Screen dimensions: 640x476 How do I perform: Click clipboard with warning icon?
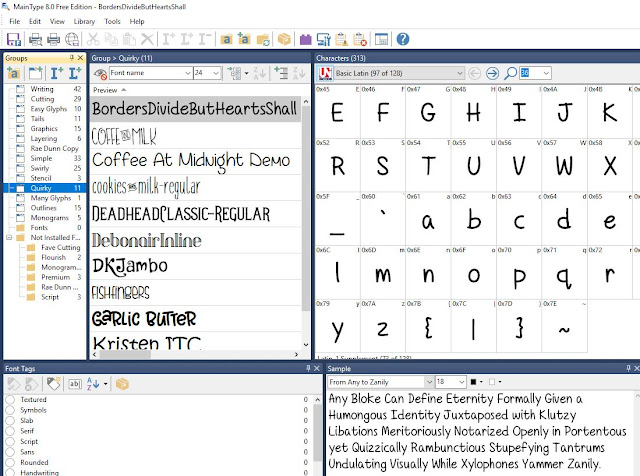tap(342, 40)
